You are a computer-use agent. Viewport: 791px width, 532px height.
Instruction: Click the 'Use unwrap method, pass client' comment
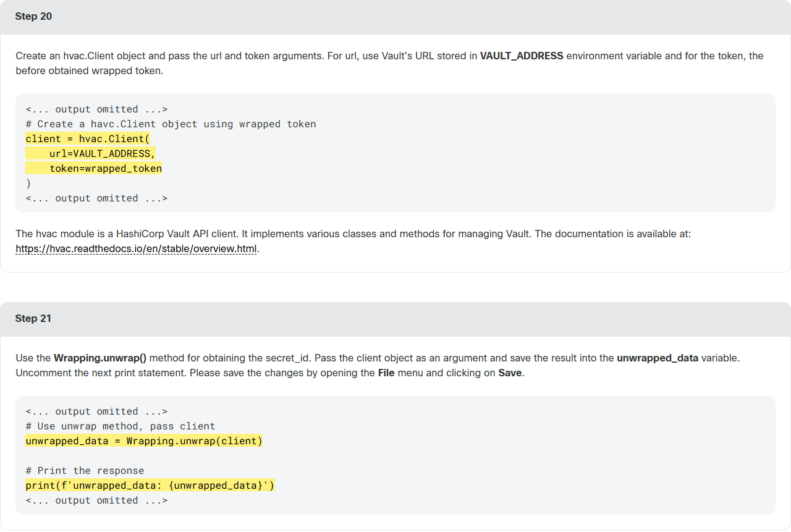pos(121,426)
